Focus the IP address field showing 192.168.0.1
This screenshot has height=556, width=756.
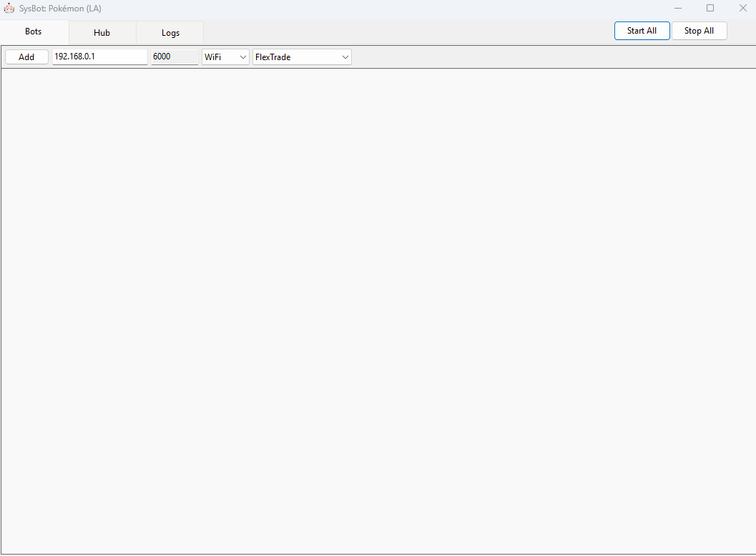pyautogui.click(x=100, y=57)
